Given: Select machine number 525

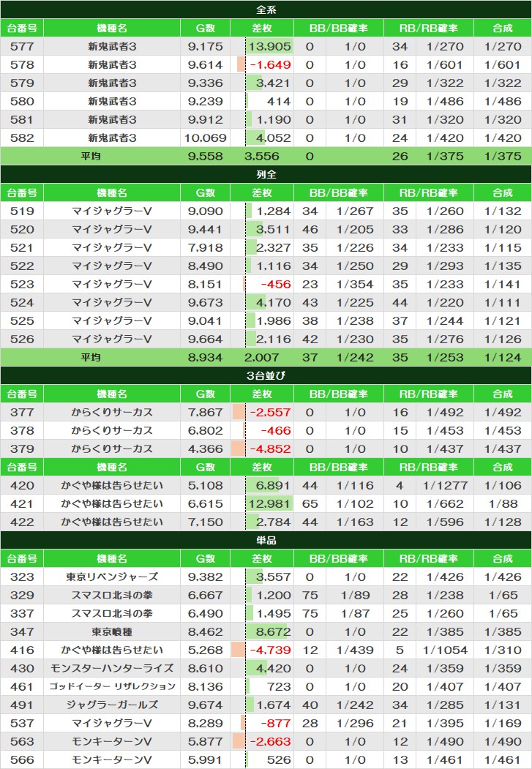Looking at the screenshot, I should click(22, 320).
